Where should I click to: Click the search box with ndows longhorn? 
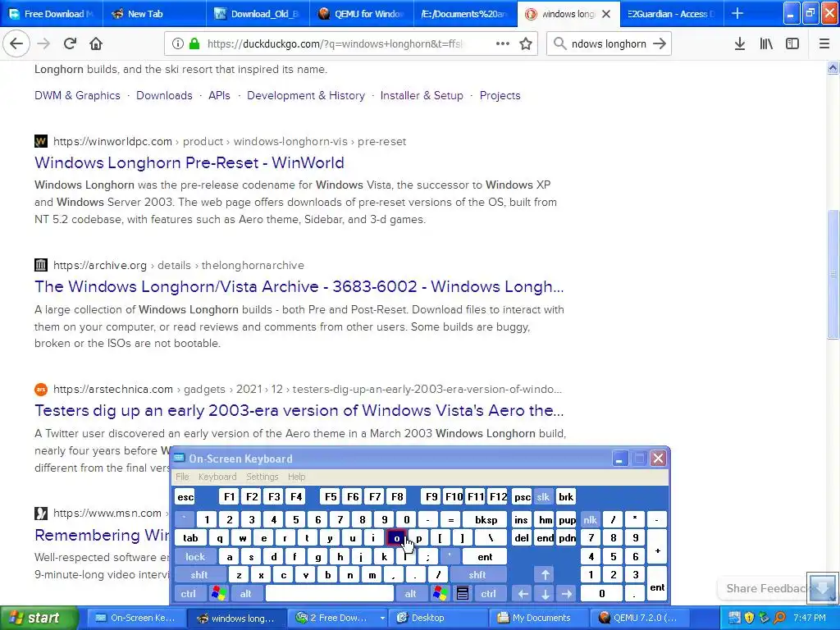click(609, 43)
